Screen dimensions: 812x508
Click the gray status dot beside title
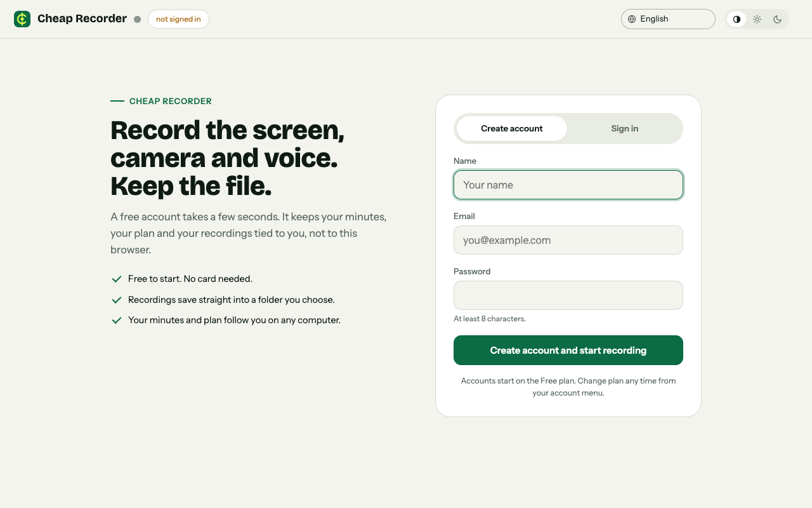click(137, 19)
